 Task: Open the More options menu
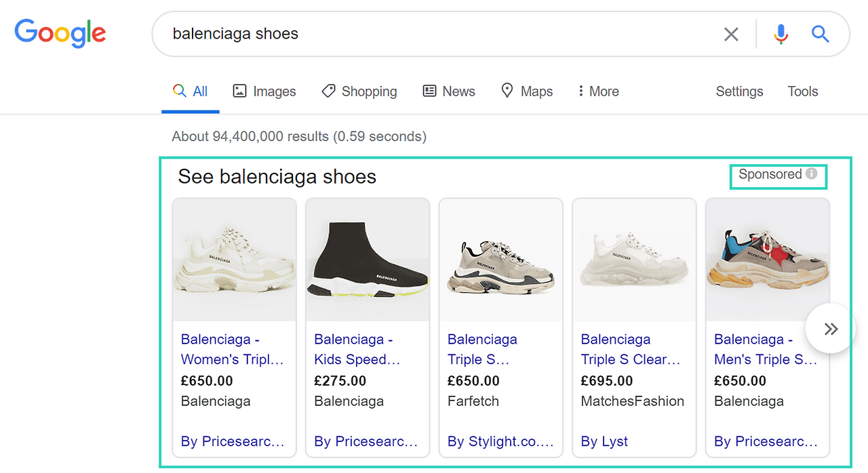coord(597,91)
